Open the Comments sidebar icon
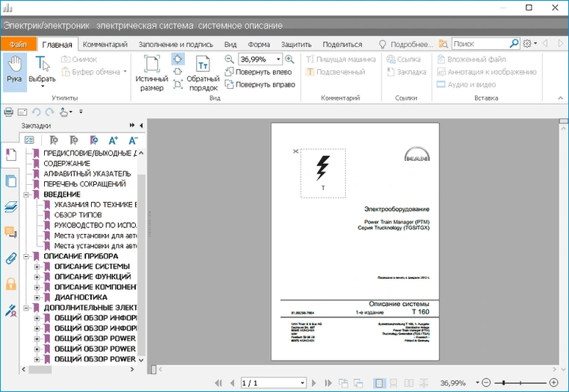The width and height of the screenshot is (569, 392). (11, 232)
